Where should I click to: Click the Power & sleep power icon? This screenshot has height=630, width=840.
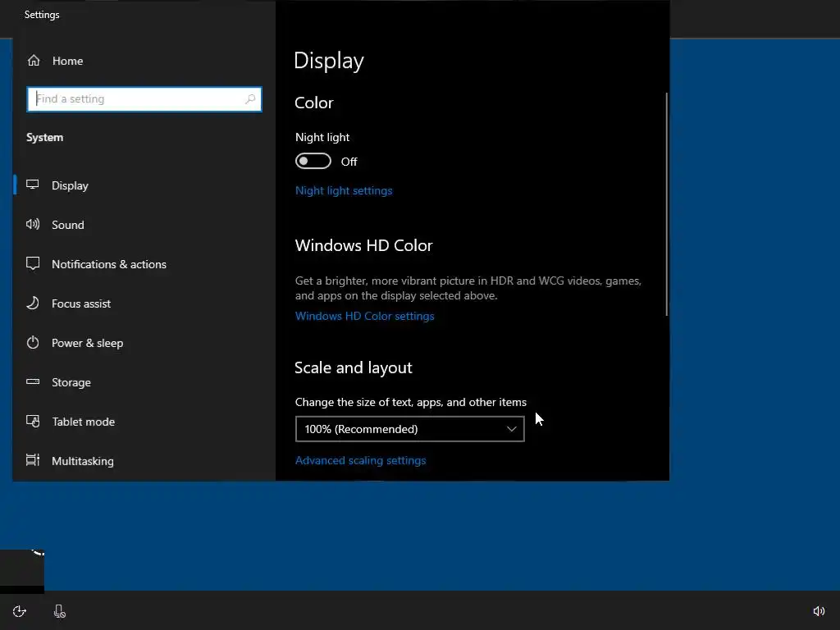click(x=33, y=342)
